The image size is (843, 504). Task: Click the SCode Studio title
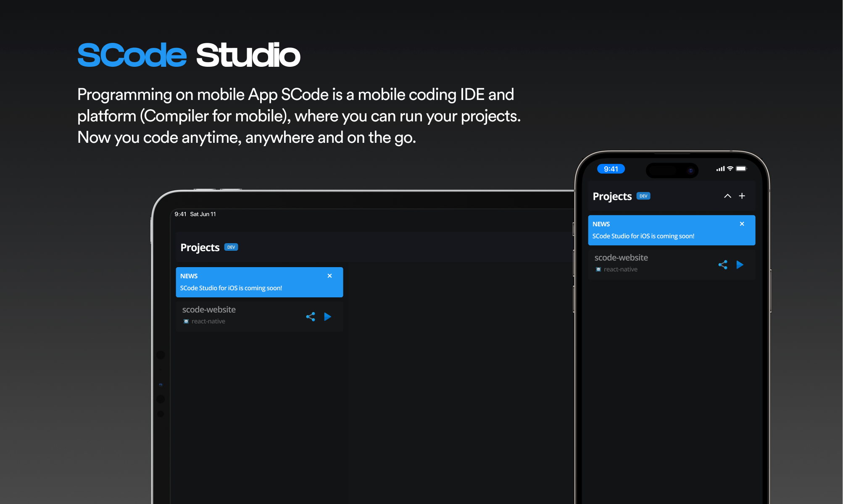tap(189, 55)
